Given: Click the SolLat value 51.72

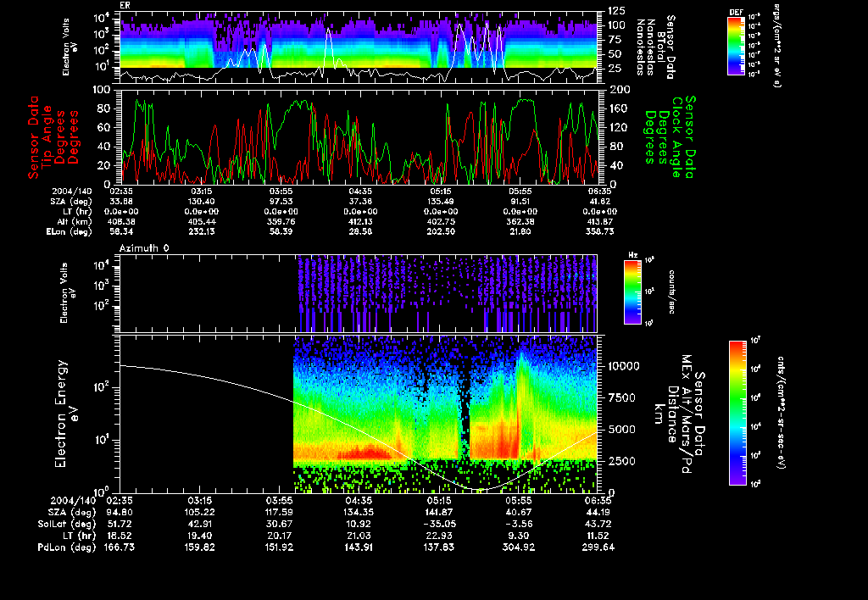Looking at the screenshot, I should pyautogui.click(x=120, y=524).
